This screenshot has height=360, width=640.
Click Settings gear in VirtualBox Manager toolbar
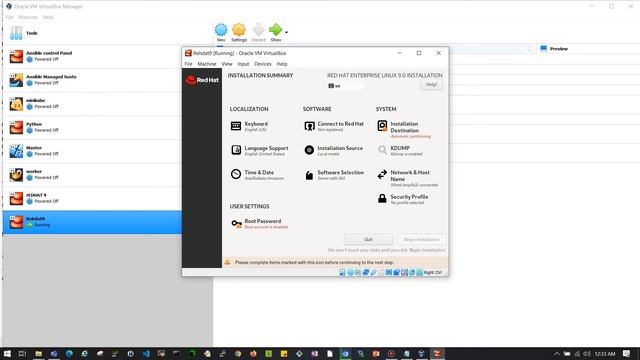pyautogui.click(x=239, y=33)
